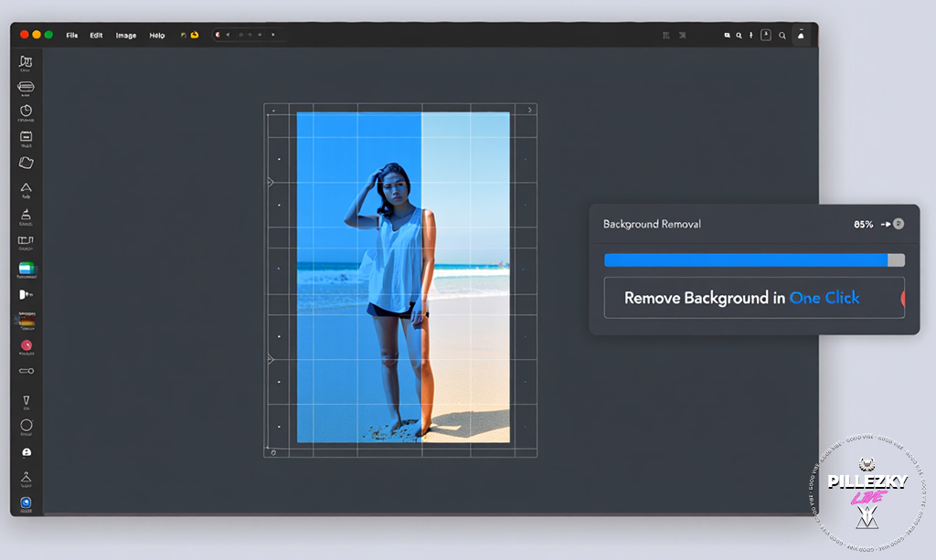The height and width of the screenshot is (560, 936).
Task: Expand the arrow at the canvas frame's top-right corner
Action: coord(529,110)
